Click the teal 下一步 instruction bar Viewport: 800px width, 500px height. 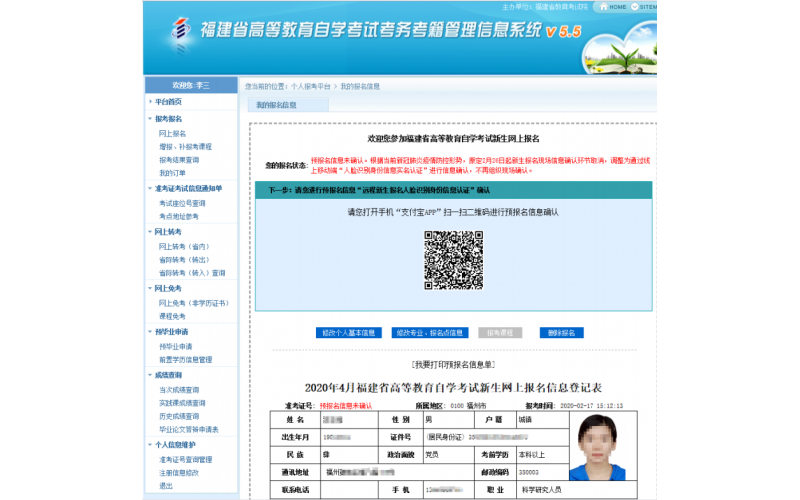[x=454, y=190]
